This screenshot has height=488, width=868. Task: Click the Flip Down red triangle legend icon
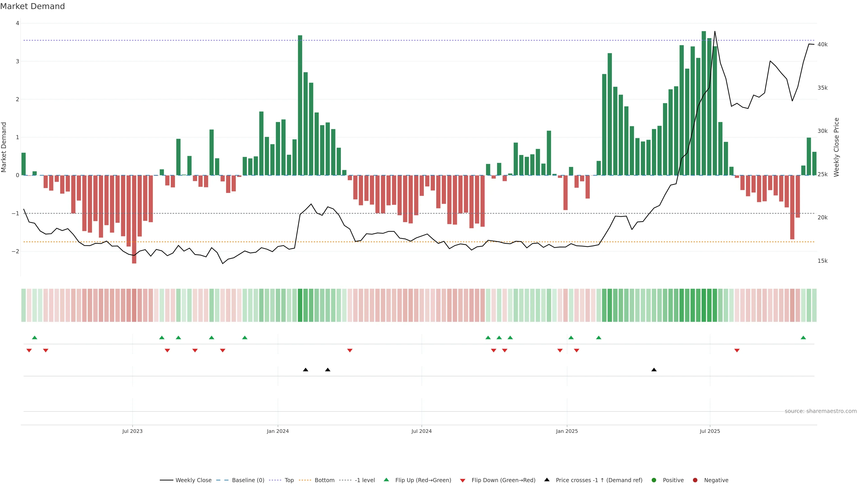pos(463,481)
